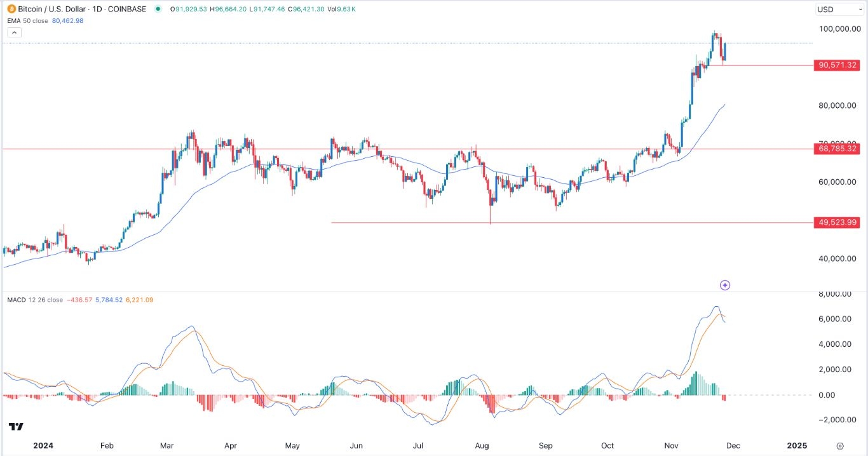Image resolution: width=868 pixels, height=456 pixels.
Task: Click the price level label 68,785.32
Action: tap(836, 149)
